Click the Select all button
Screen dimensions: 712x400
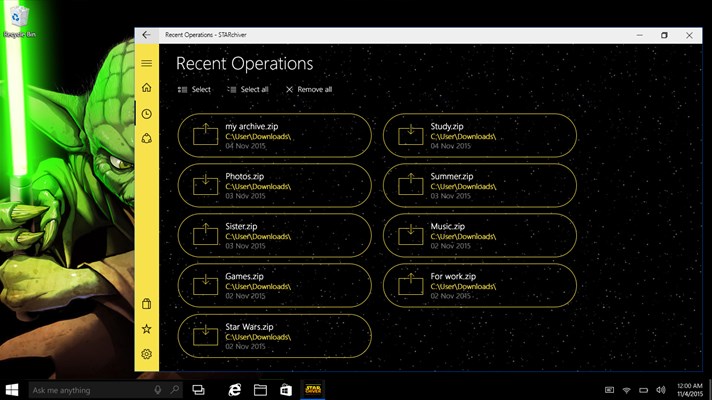(x=248, y=89)
